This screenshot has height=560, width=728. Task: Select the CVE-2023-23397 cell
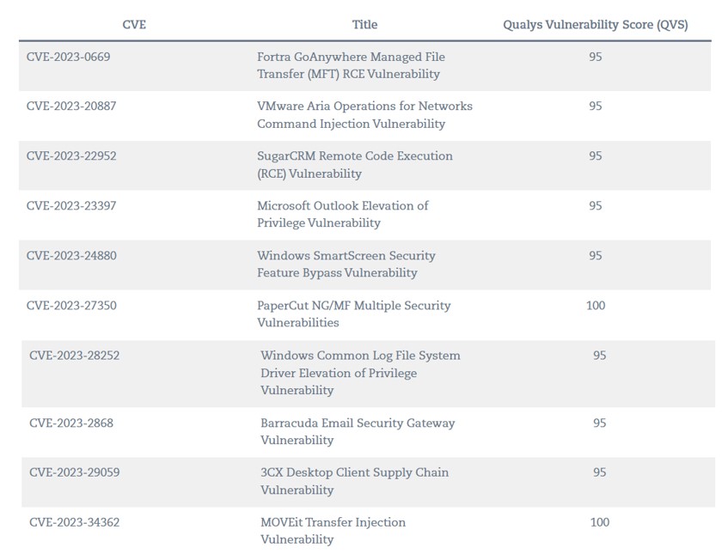(x=71, y=205)
